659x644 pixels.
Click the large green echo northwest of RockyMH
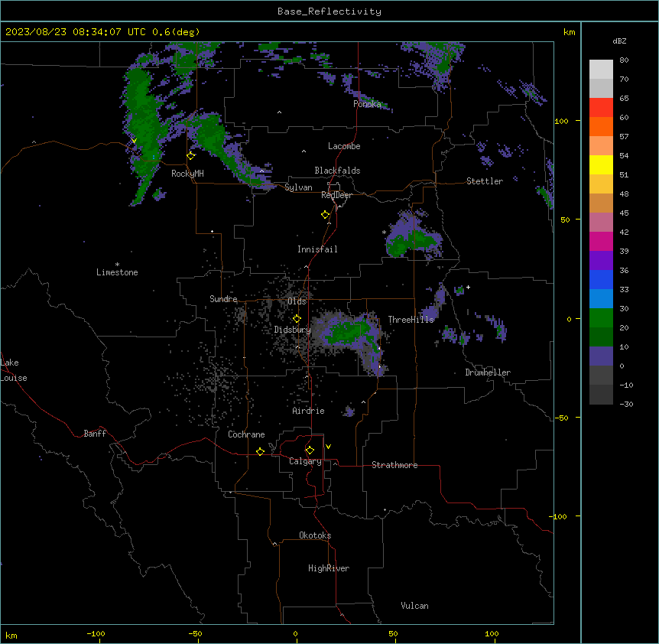coord(142,126)
